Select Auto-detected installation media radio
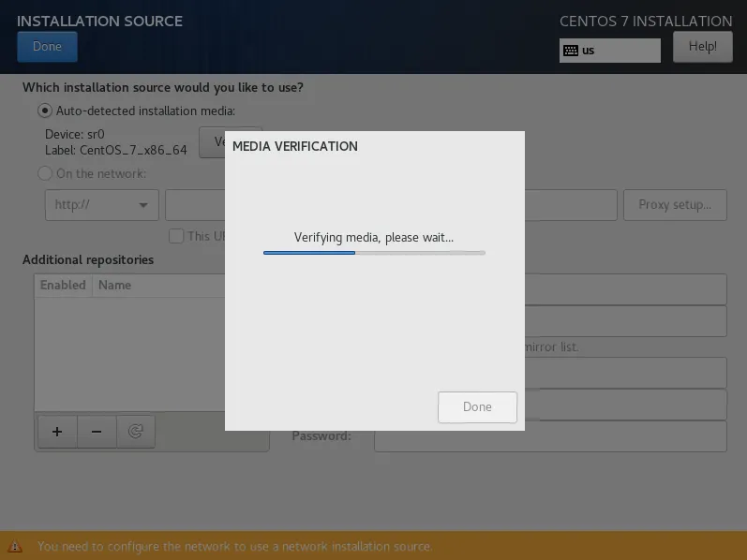747x560 pixels. pyautogui.click(x=45, y=111)
